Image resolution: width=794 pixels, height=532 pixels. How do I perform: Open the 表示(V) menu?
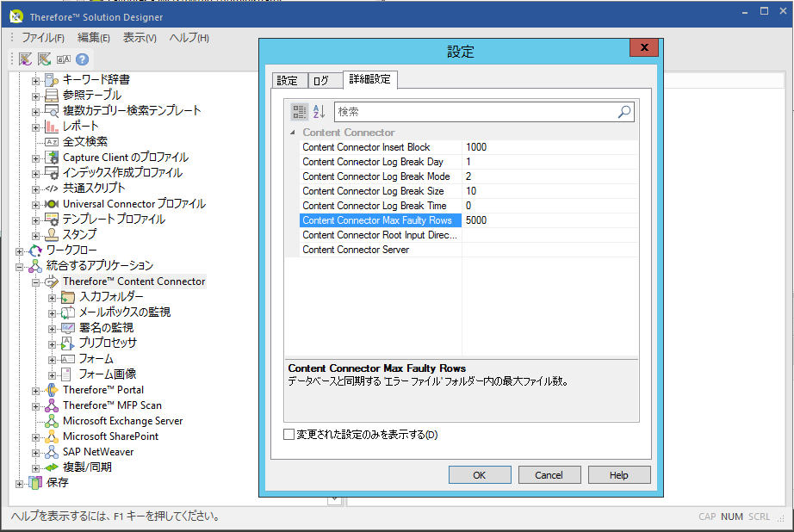click(x=140, y=38)
